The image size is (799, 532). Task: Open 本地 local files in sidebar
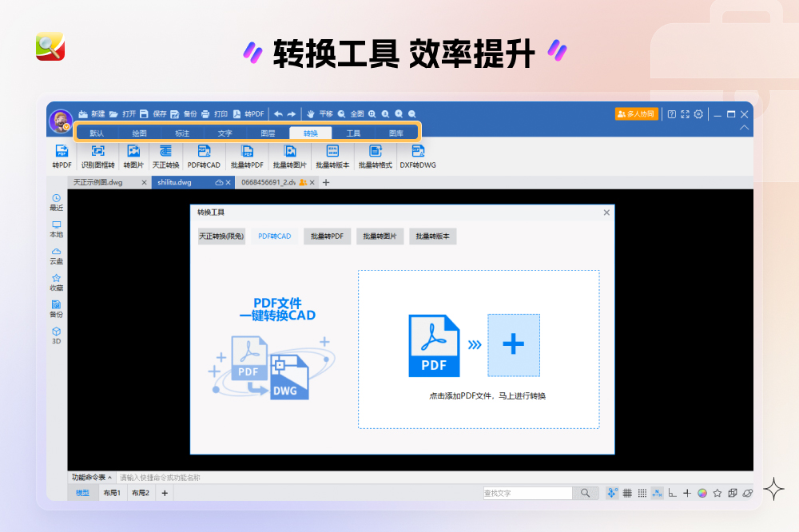pos(57,229)
